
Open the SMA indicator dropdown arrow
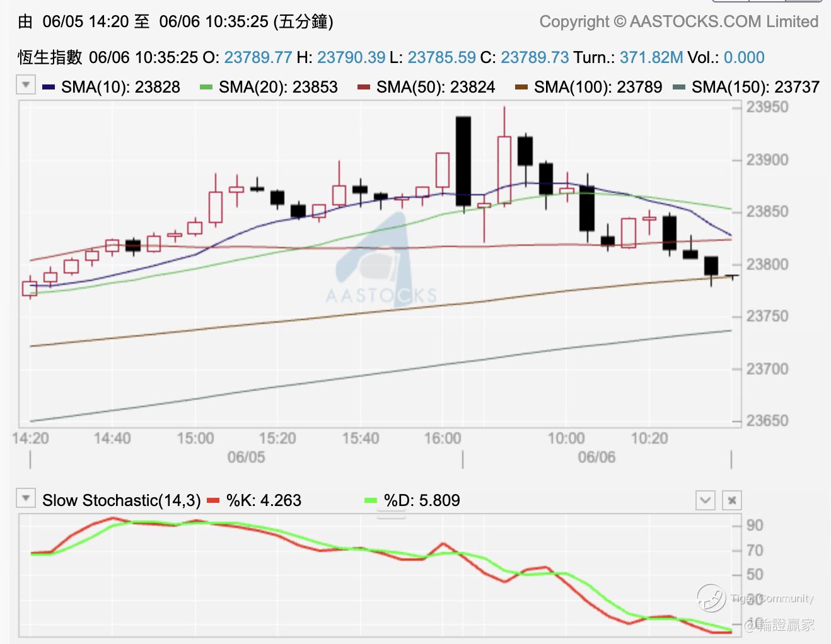(x=26, y=84)
